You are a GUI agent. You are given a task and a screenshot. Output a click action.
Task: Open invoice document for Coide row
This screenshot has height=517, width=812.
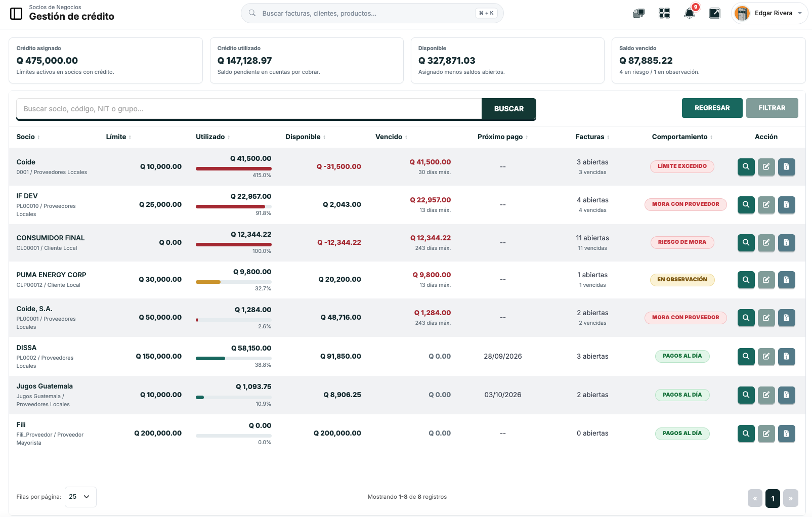coord(787,167)
